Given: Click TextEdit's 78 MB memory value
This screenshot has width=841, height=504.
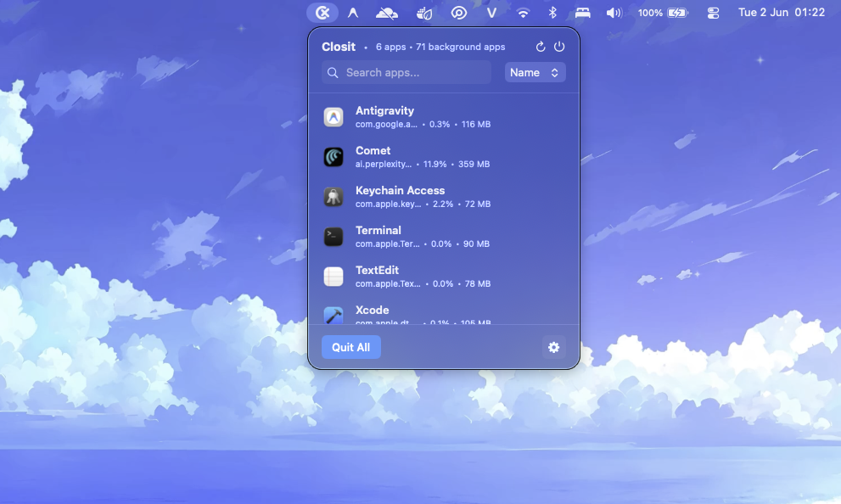Looking at the screenshot, I should [477, 283].
